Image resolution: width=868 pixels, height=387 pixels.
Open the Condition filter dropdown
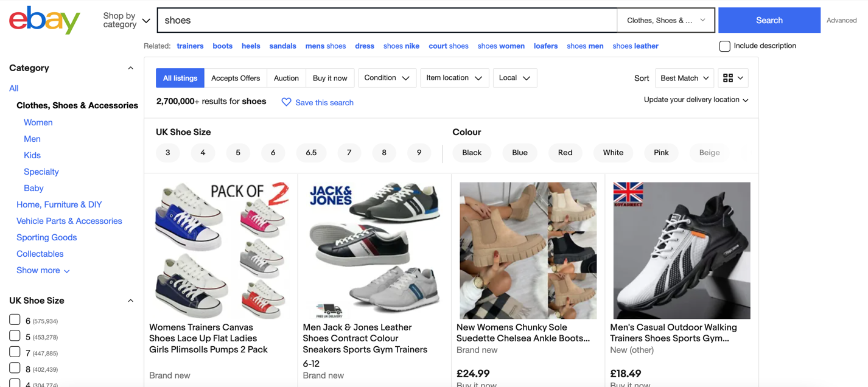pos(387,78)
